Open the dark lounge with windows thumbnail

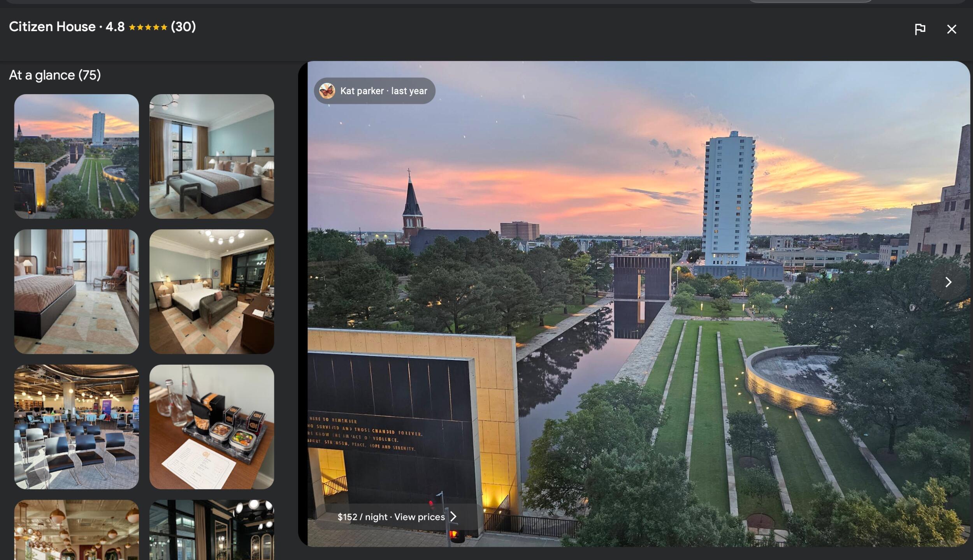click(212, 530)
